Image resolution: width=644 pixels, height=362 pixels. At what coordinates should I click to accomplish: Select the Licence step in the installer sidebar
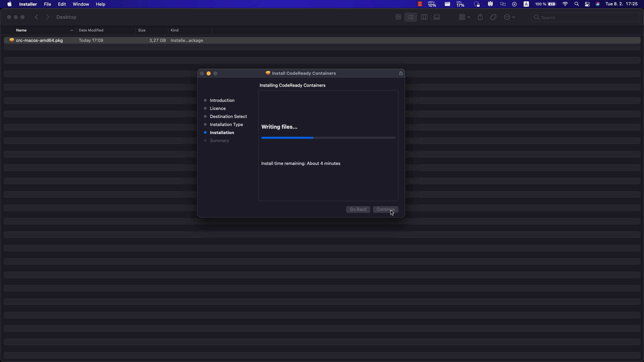pyautogui.click(x=218, y=108)
